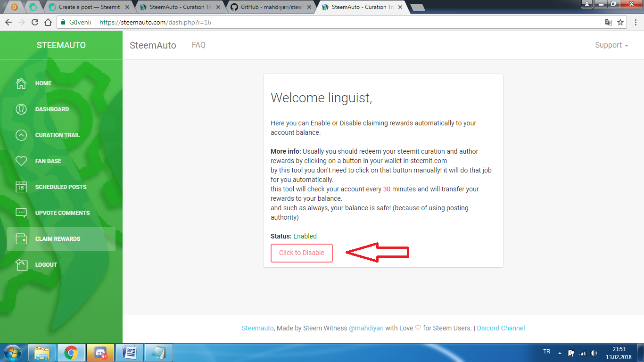Click the Dashboard user icon

(x=21, y=109)
